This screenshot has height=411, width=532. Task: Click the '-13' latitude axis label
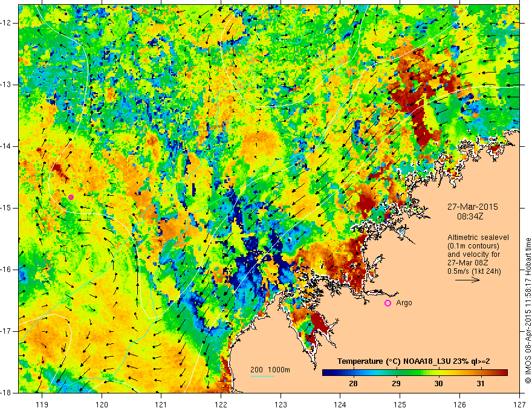pos(7,85)
